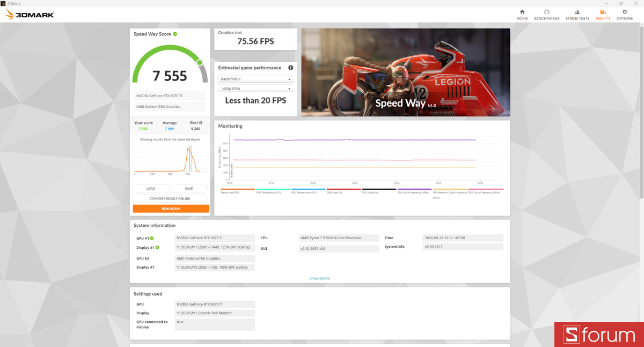Click the green check next to GPU #1
The width and height of the screenshot is (644, 347).
pos(152,238)
